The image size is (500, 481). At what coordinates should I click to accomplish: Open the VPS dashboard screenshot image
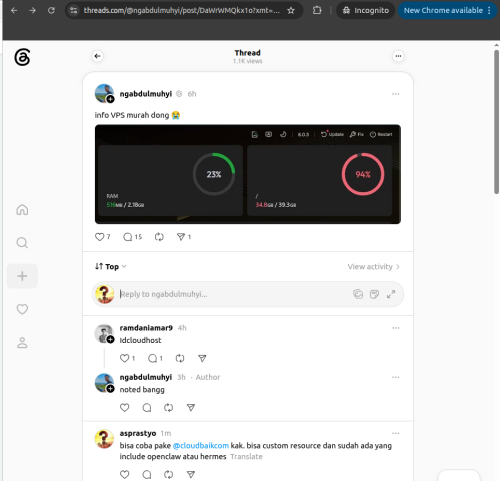248,174
